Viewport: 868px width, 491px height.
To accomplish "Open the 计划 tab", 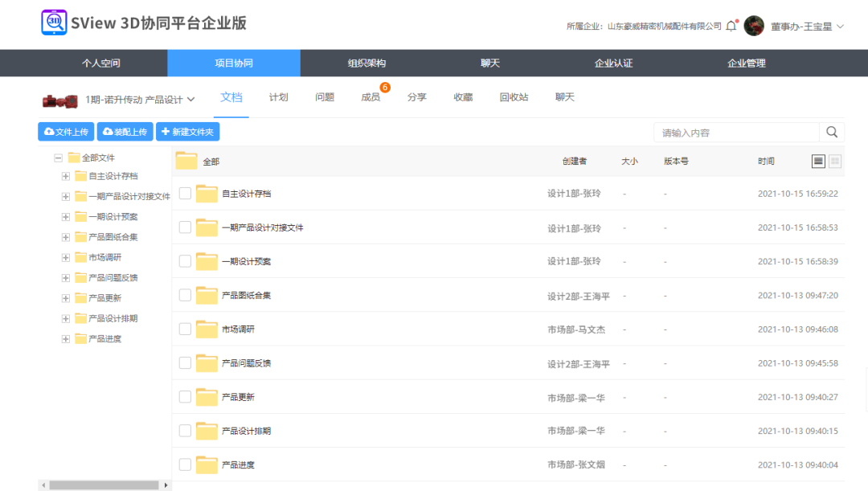I will (x=278, y=97).
